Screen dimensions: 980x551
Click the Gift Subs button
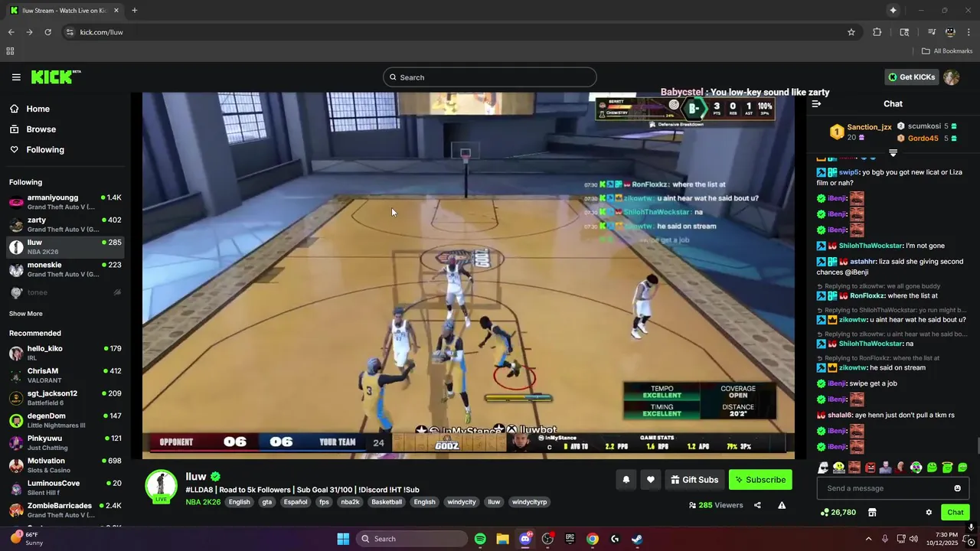pyautogui.click(x=694, y=480)
